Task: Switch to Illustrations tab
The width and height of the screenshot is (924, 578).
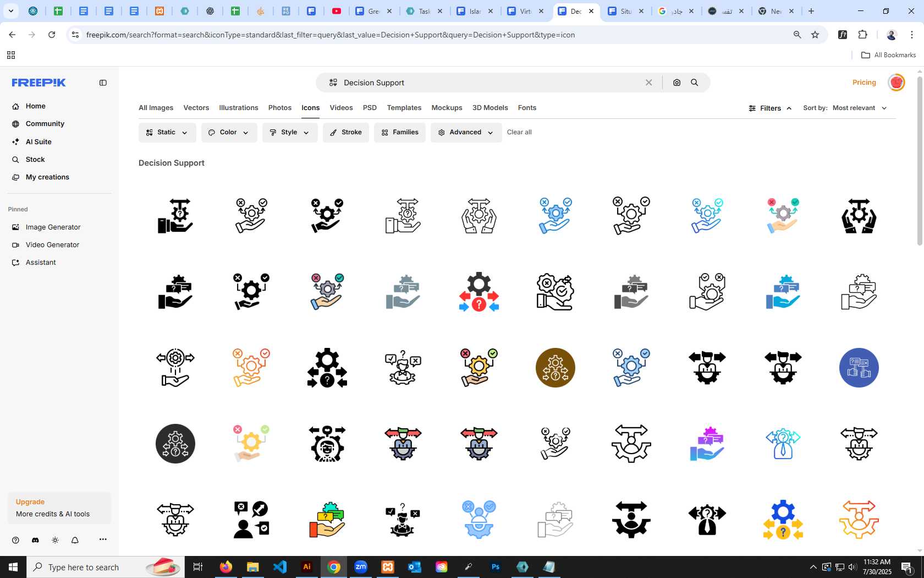Action: point(238,108)
